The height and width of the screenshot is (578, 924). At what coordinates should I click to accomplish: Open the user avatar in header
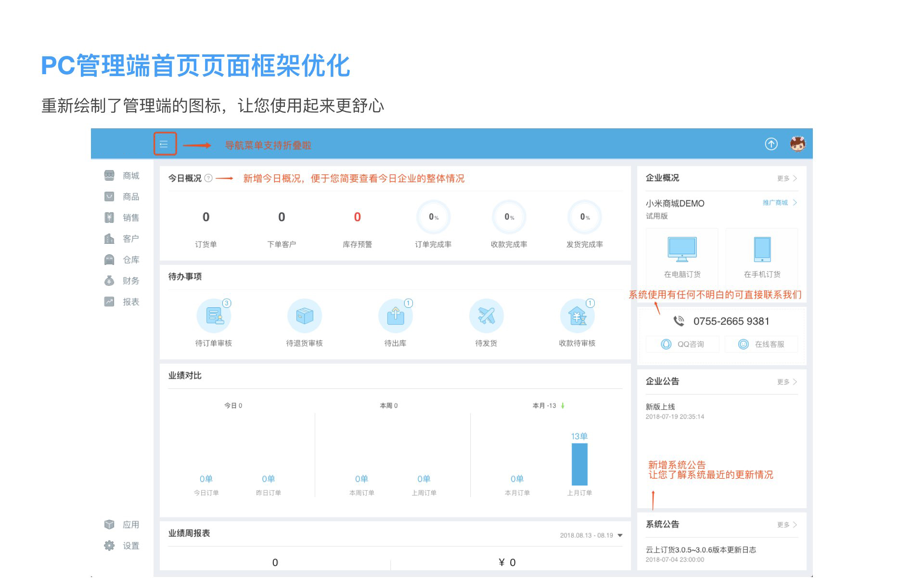point(797,144)
